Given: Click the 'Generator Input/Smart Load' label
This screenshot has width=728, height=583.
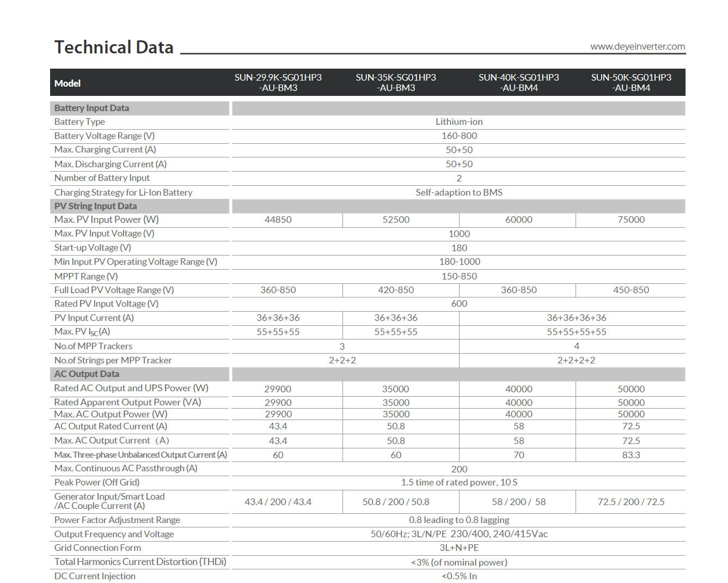Looking at the screenshot, I should [109, 497].
